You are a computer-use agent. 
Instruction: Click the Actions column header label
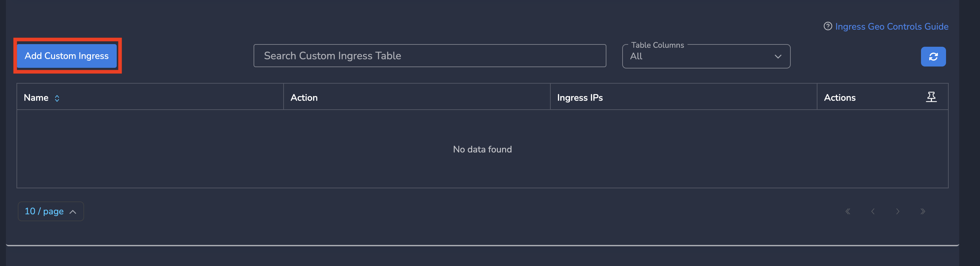[x=840, y=98]
